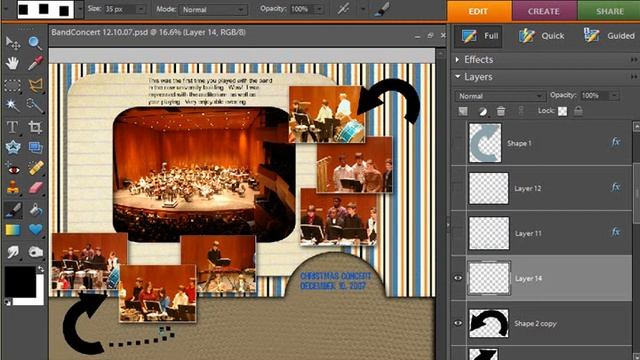Collapse the Layers panel
This screenshot has width=640, height=360.
(x=457, y=77)
